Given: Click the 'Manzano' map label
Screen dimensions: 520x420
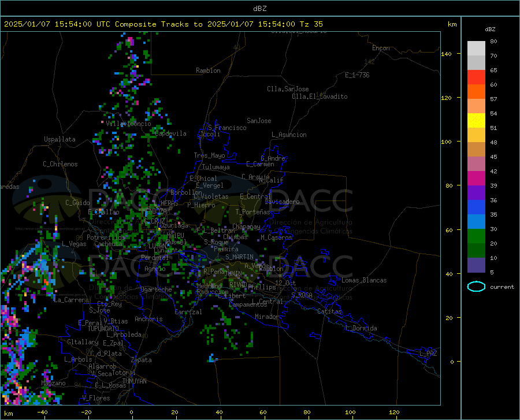Looking at the screenshot, I should point(53,383).
